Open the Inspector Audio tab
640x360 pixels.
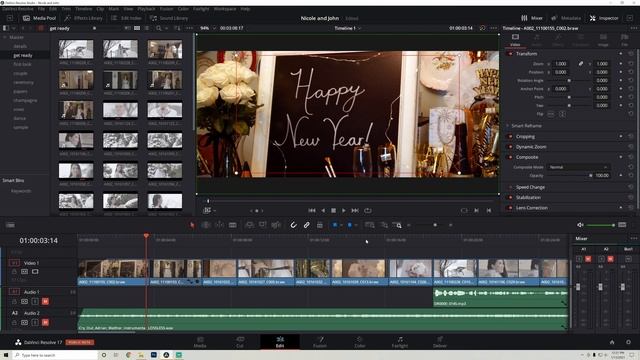coord(537,40)
